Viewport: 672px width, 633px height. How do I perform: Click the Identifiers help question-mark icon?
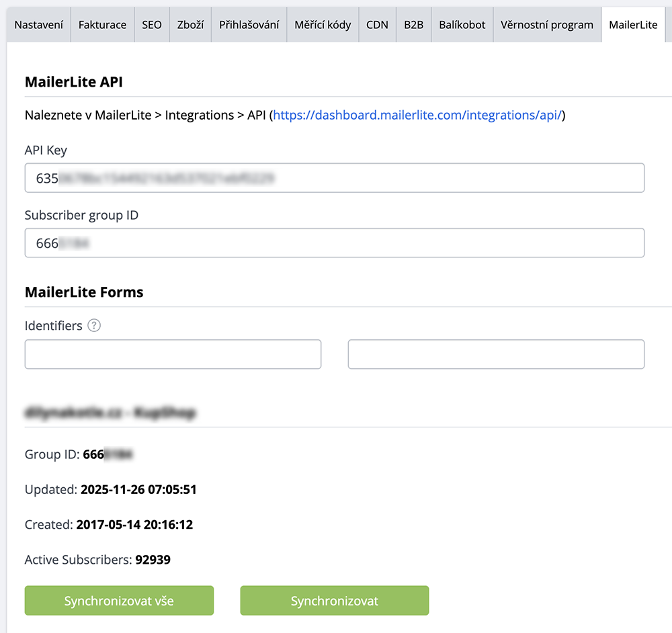[x=94, y=325]
